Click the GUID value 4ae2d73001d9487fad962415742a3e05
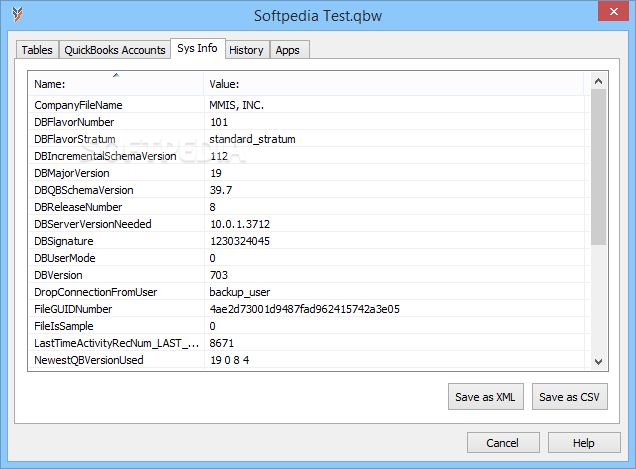The height and width of the screenshot is (469, 636). point(305,309)
